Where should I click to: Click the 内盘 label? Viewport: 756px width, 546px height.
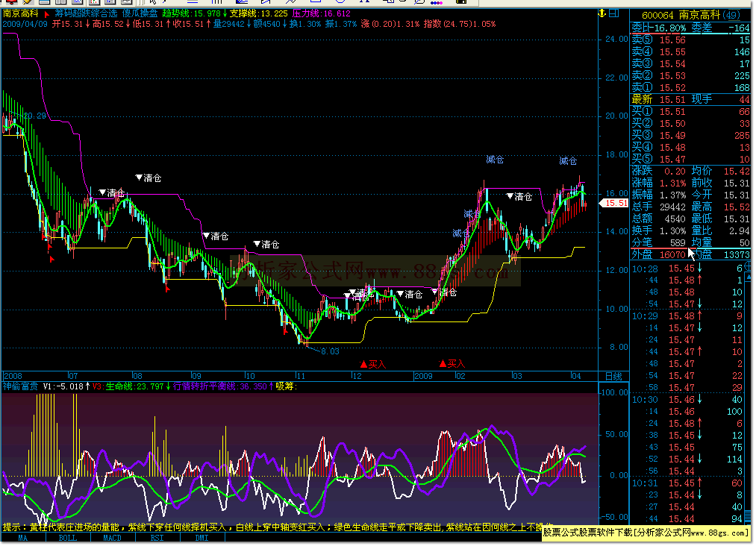[702, 254]
